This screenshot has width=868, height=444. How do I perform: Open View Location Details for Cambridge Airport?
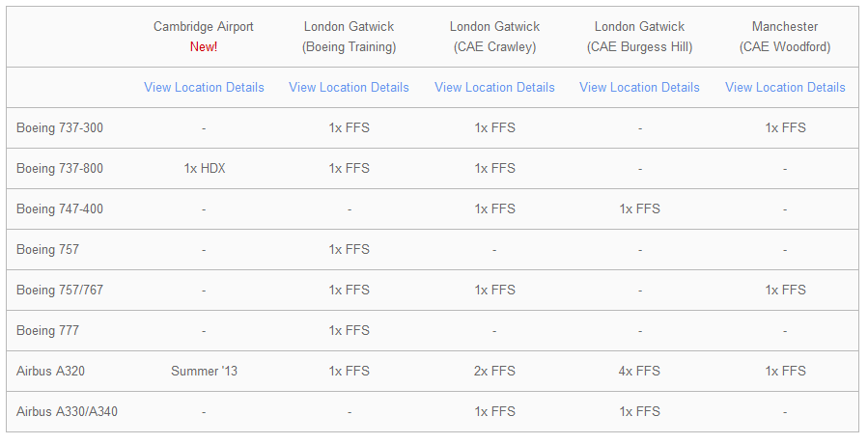point(204,87)
